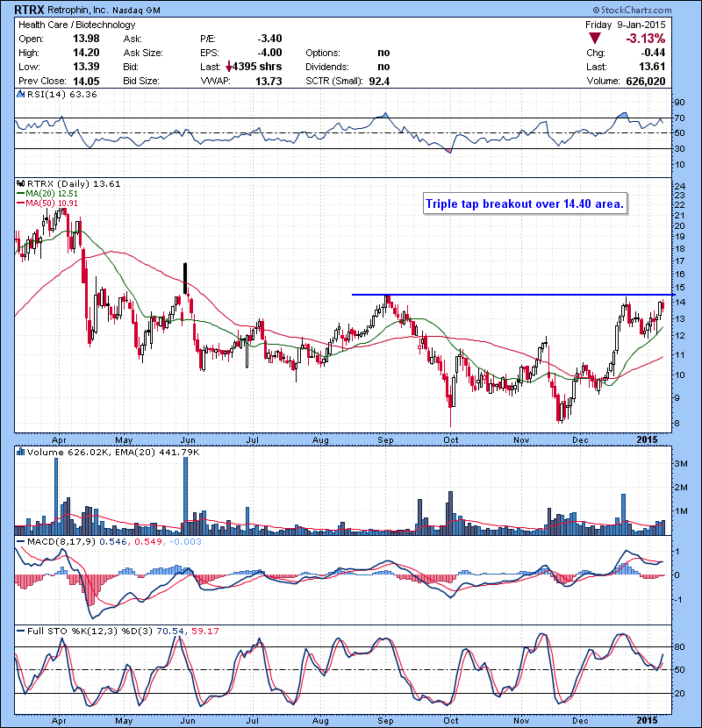Click the 2015 label on the price axis
This screenshot has width=702, height=728.
click(647, 439)
